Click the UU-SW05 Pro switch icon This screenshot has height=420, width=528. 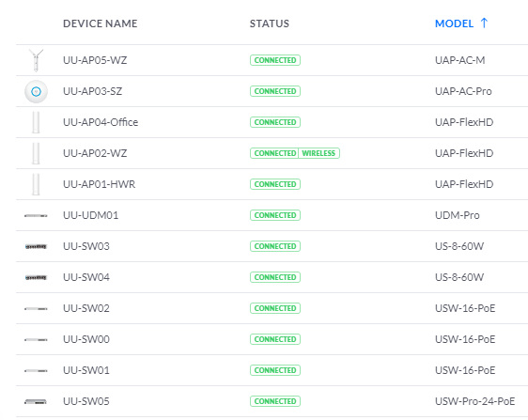[36, 401]
